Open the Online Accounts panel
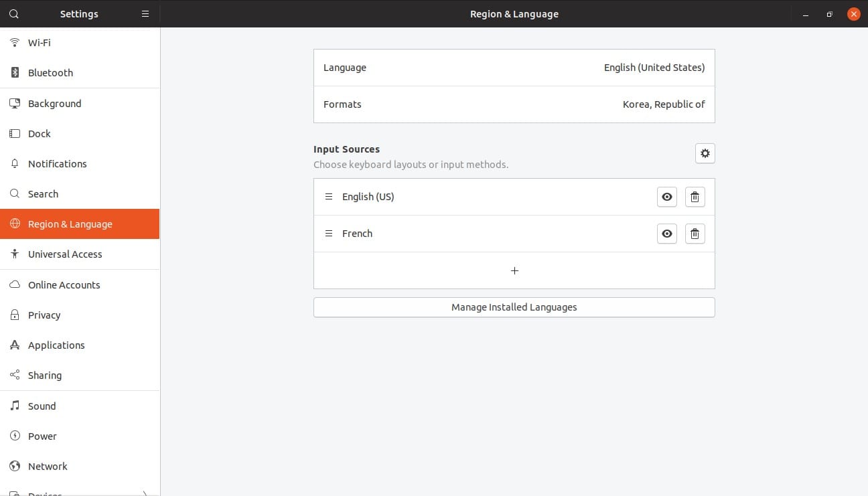Screen dimensions: 868x496 64,285
